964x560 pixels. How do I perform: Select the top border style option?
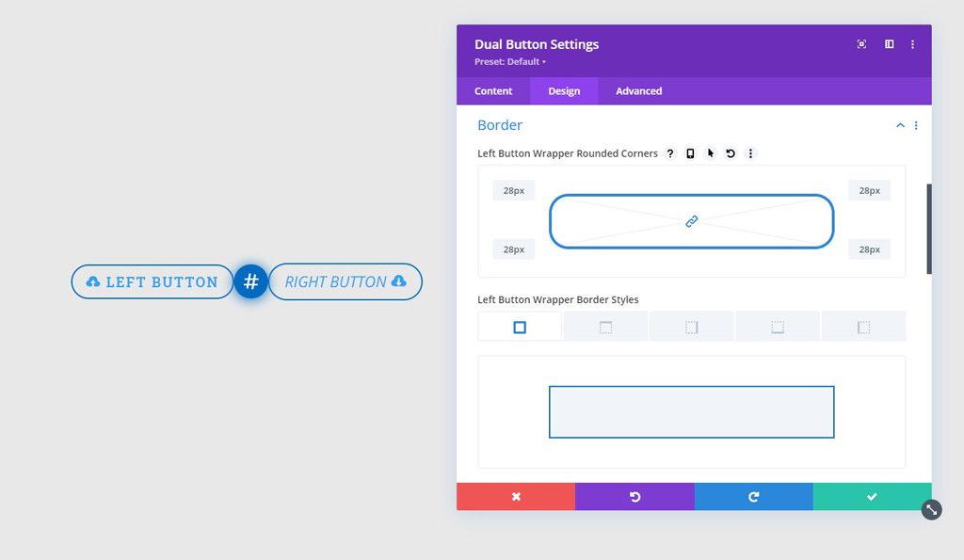(x=605, y=327)
